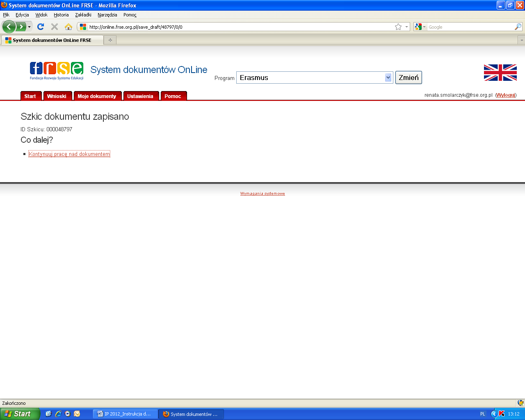Open the Firefox home page icon
Screen dimensions: 525x420
tap(68, 27)
